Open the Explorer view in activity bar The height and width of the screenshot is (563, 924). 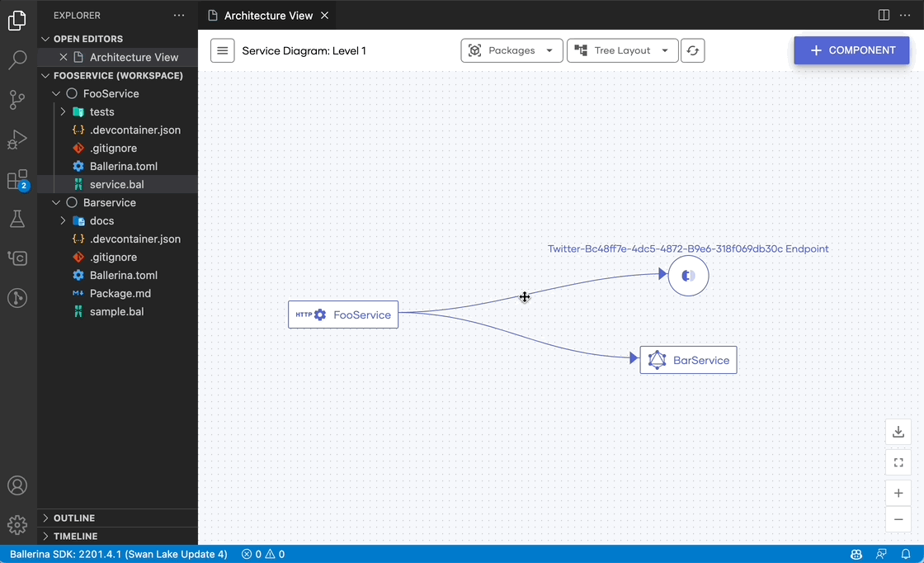click(x=17, y=21)
